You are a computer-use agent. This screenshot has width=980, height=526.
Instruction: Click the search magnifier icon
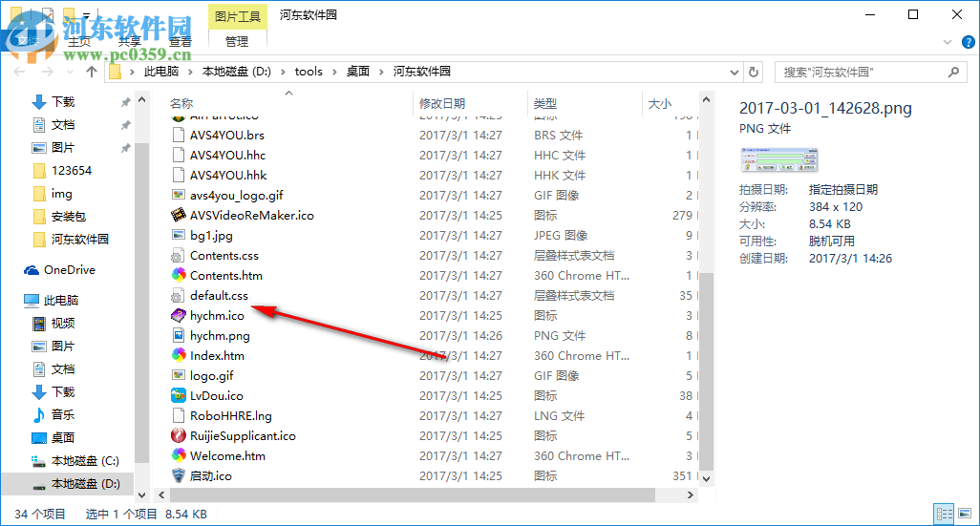click(953, 72)
